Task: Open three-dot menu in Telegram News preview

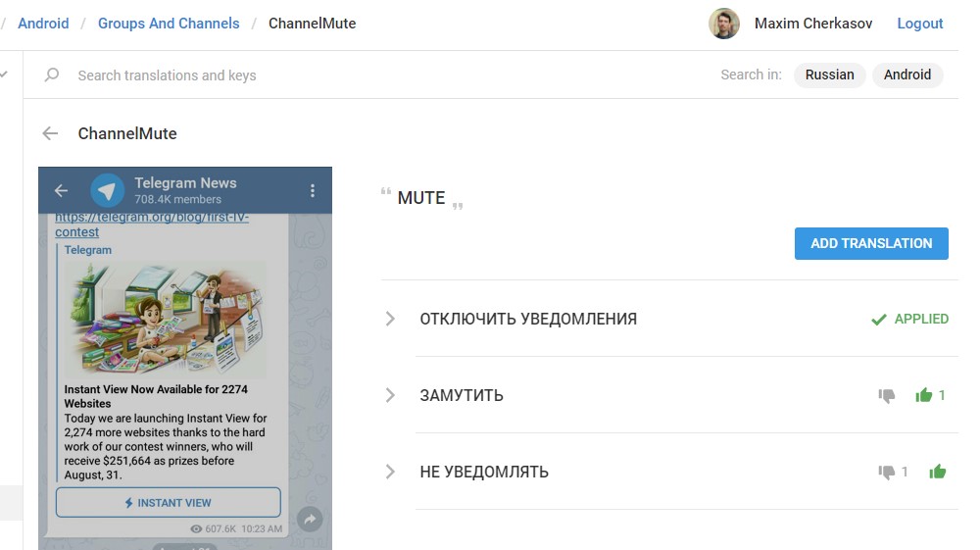Action: click(313, 190)
